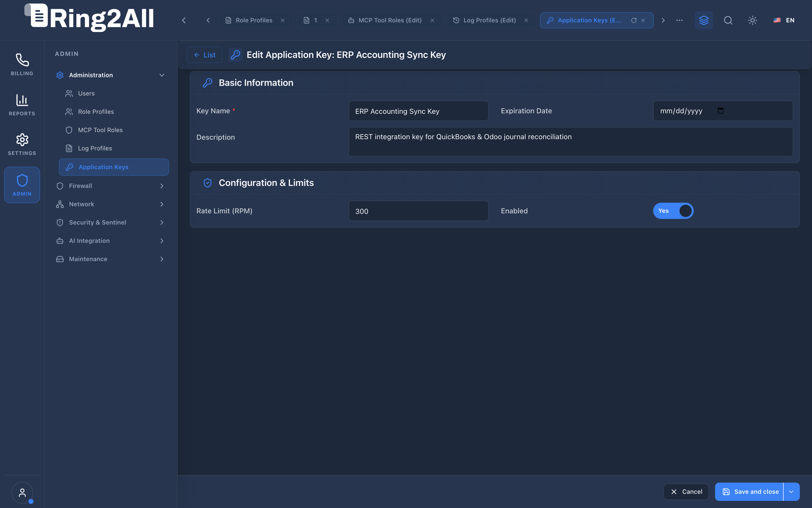The width and height of the screenshot is (812, 508).
Task: Click the layers stack icon in header
Action: [704, 20]
